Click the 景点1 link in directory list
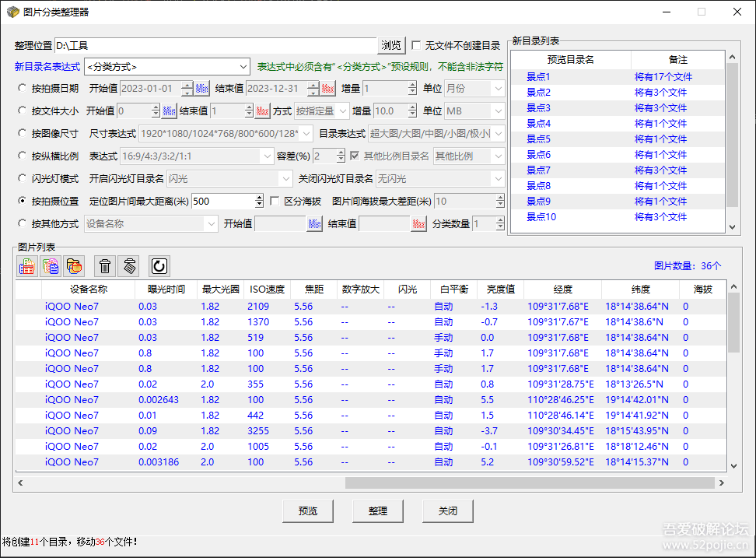 [540, 76]
